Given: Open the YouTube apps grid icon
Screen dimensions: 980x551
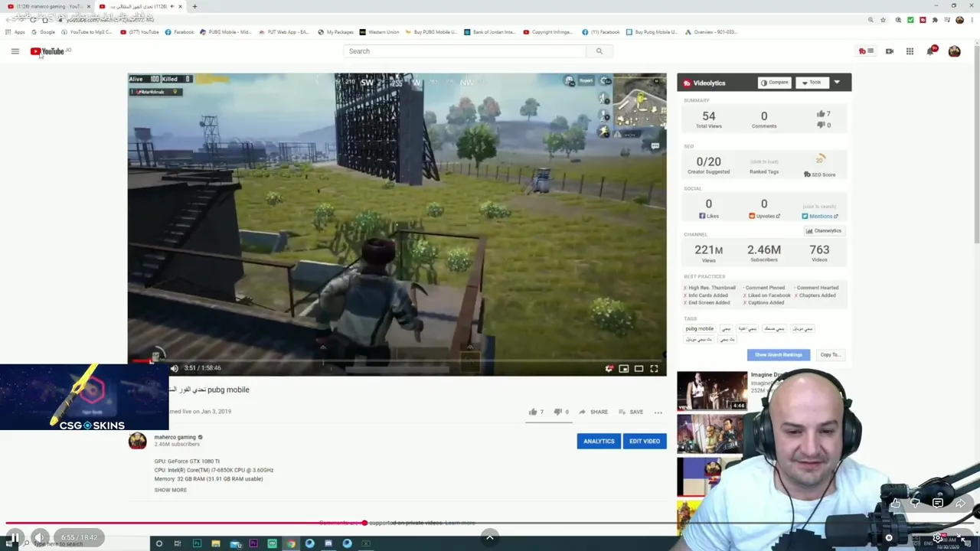Looking at the screenshot, I should pyautogui.click(x=910, y=51).
